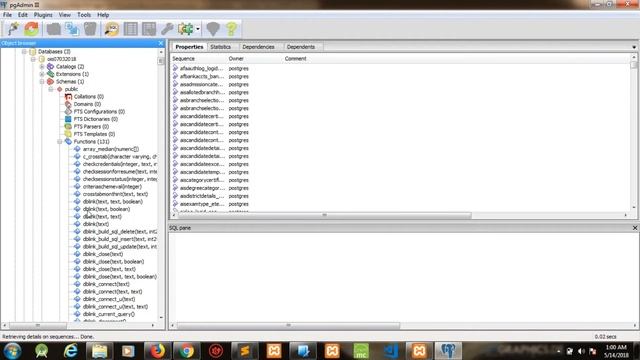Click the Plugins puzzle piece icon
This screenshot has width=640, height=360.
click(x=186, y=29)
